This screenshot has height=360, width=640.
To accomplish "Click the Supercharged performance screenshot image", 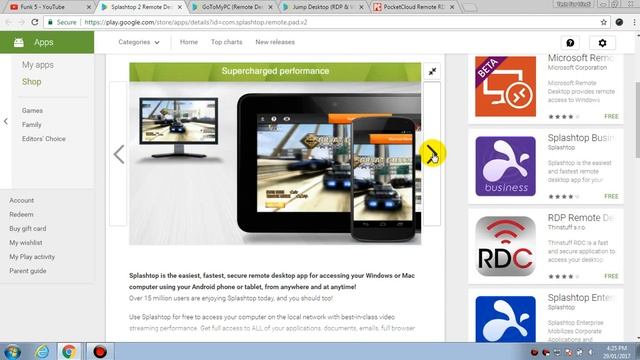I will click(x=275, y=154).
